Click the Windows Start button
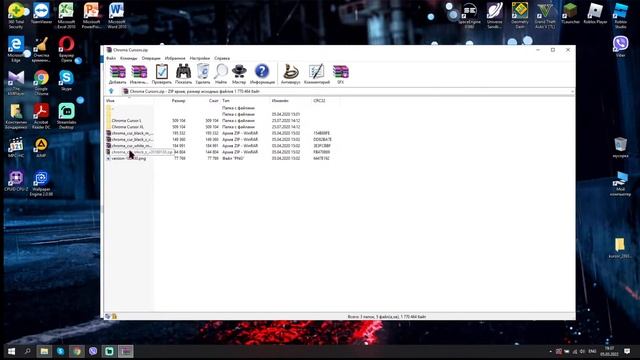 pos(11,351)
